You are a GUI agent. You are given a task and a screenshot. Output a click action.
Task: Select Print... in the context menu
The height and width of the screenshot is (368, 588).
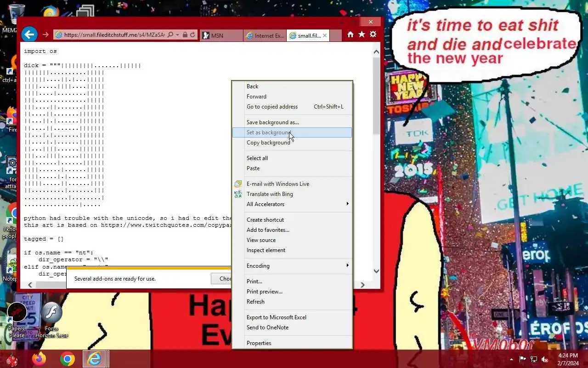pyautogui.click(x=292, y=282)
